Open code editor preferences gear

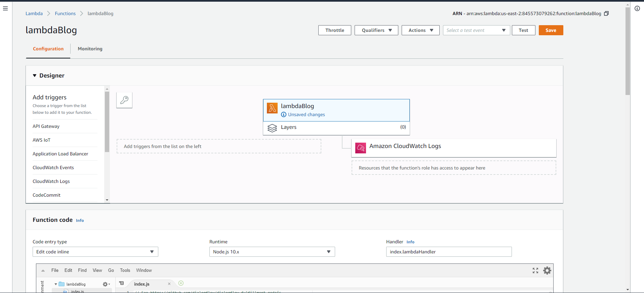547,271
